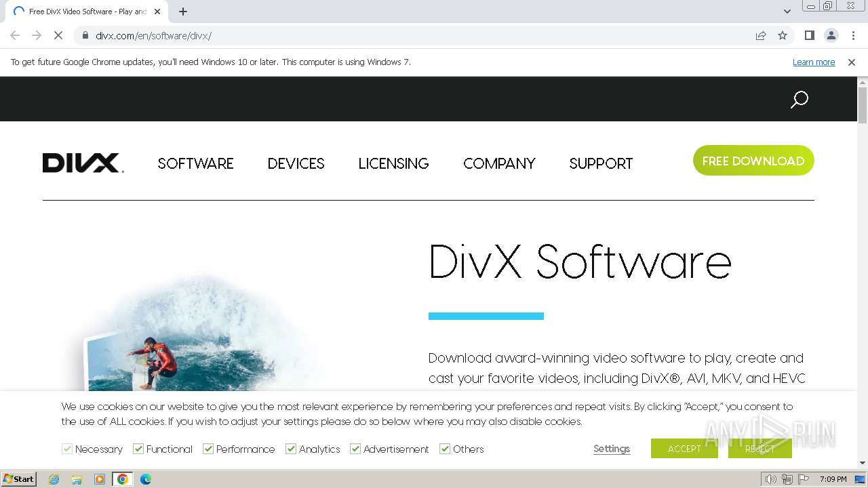Share this page using the share icon

761,35
